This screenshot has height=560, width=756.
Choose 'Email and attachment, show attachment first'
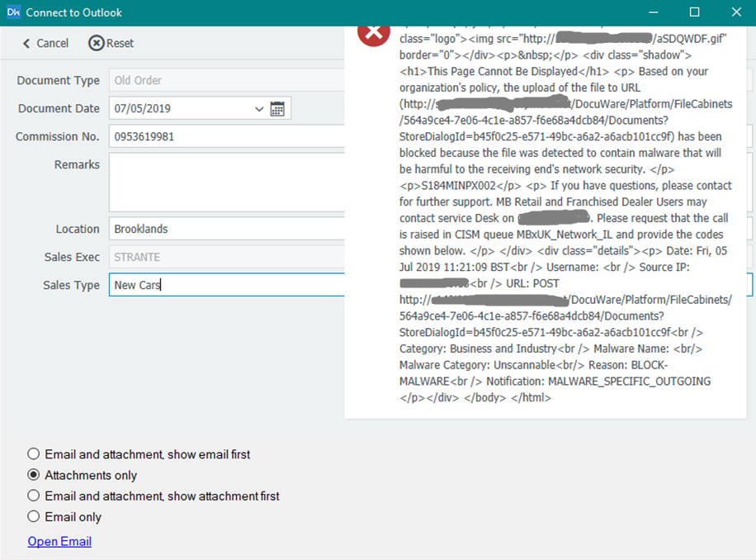click(34, 496)
